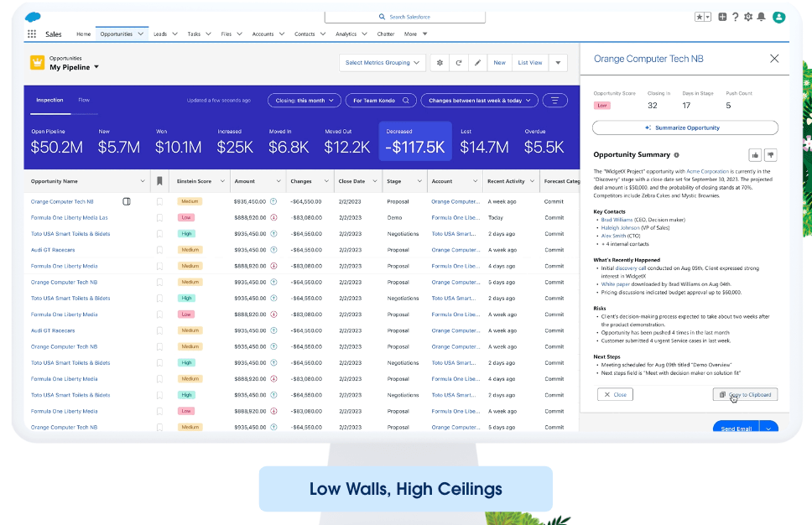Screen dimensions: 812x525
Task: Select the Inspection tab
Action: pyautogui.click(x=49, y=100)
